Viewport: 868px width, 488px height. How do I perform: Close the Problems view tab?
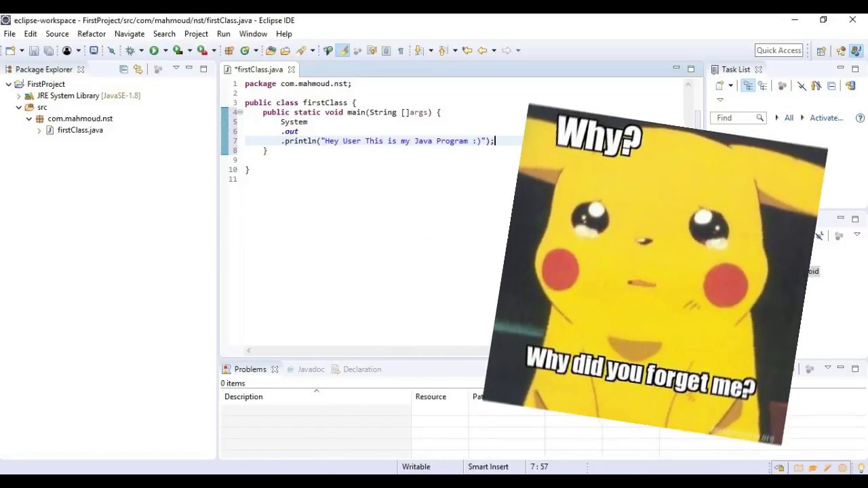275,369
